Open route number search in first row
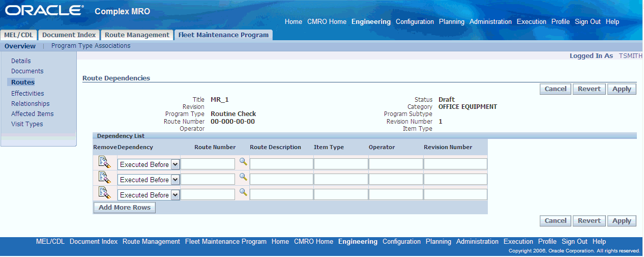This screenshot has height=257, width=644. pos(243,162)
